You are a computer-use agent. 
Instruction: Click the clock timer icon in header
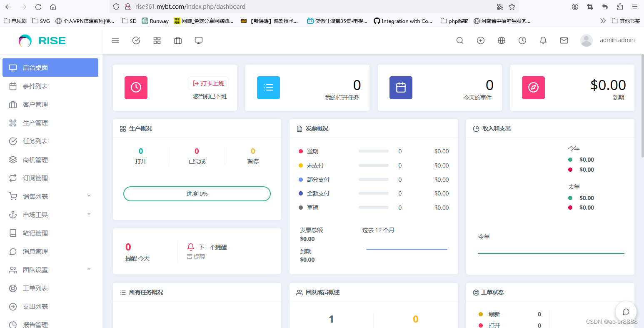pos(522,40)
